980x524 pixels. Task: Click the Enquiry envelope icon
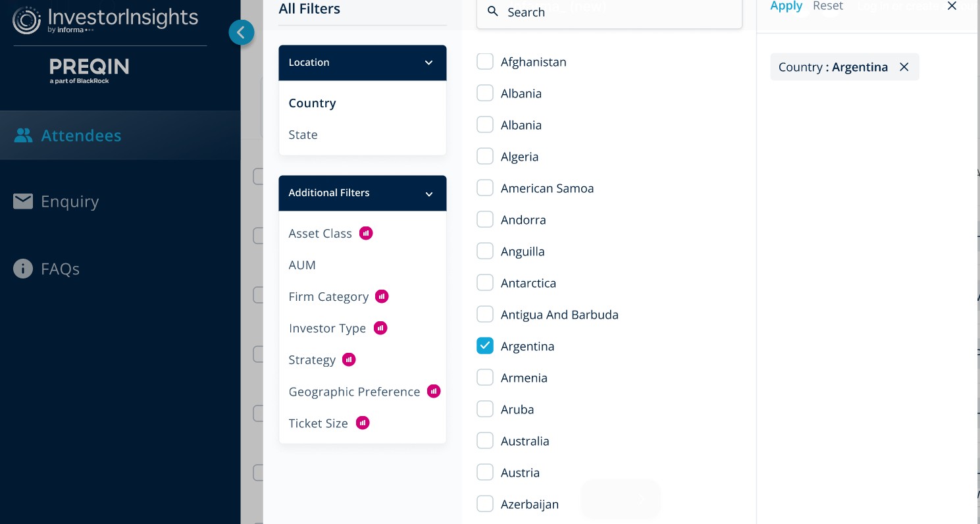pyautogui.click(x=23, y=201)
